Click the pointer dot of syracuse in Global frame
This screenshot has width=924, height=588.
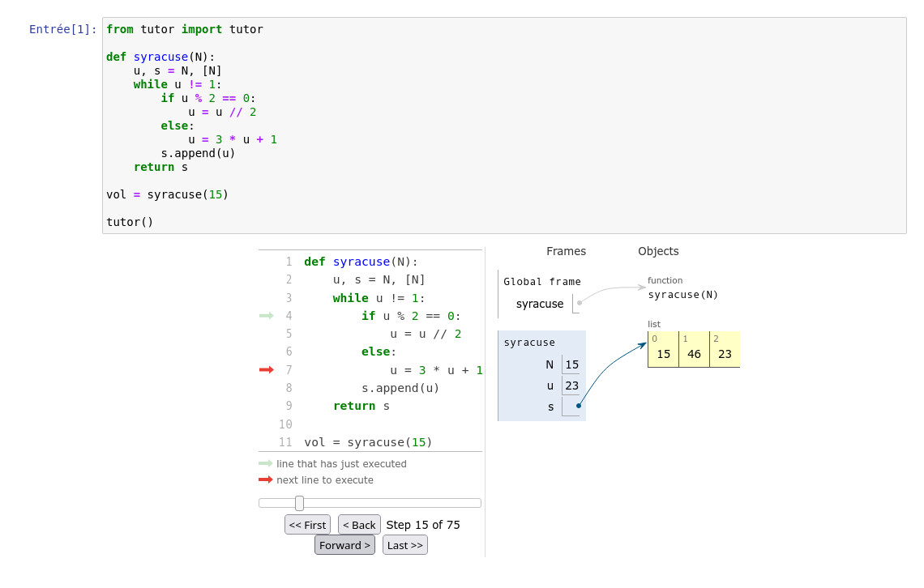pos(580,303)
